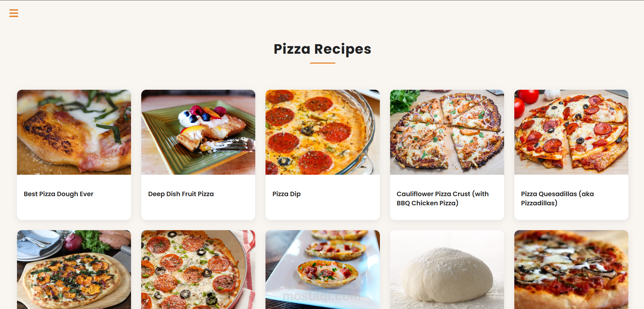The height and width of the screenshot is (309, 644).
Task: Select the Best Pizza Dough Ever card body
Action: [x=74, y=197]
